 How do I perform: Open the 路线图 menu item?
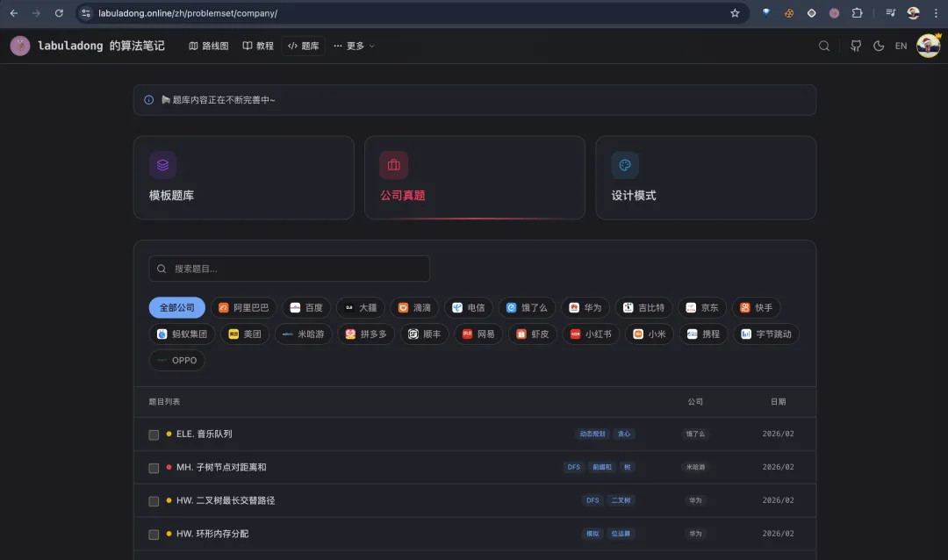pos(208,46)
